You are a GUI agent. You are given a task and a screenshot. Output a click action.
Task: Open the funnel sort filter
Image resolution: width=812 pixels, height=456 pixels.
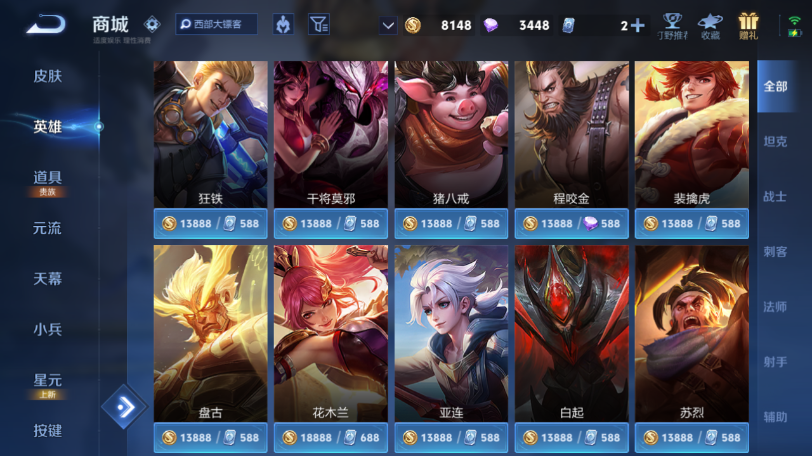319,24
